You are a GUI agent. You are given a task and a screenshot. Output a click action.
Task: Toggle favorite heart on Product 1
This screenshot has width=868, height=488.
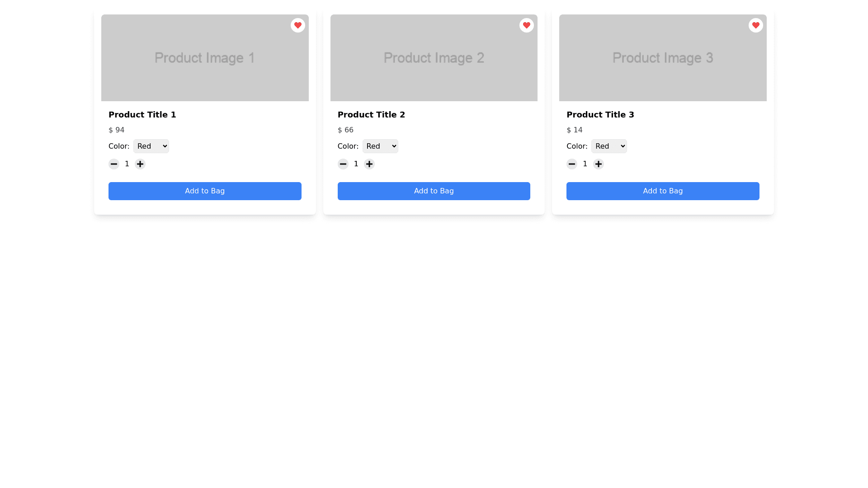[297, 25]
